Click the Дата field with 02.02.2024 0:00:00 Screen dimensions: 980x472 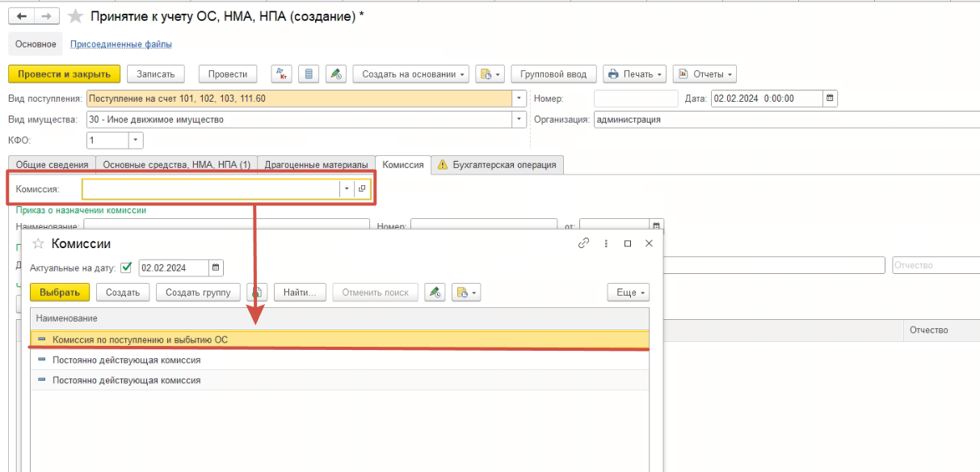click(x=766, y=99)
